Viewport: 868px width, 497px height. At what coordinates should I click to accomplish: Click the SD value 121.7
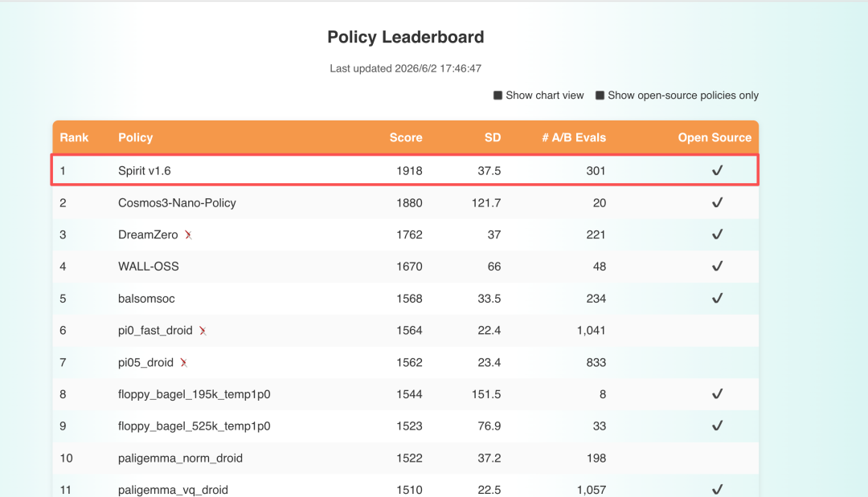click(x=486, y=203)
